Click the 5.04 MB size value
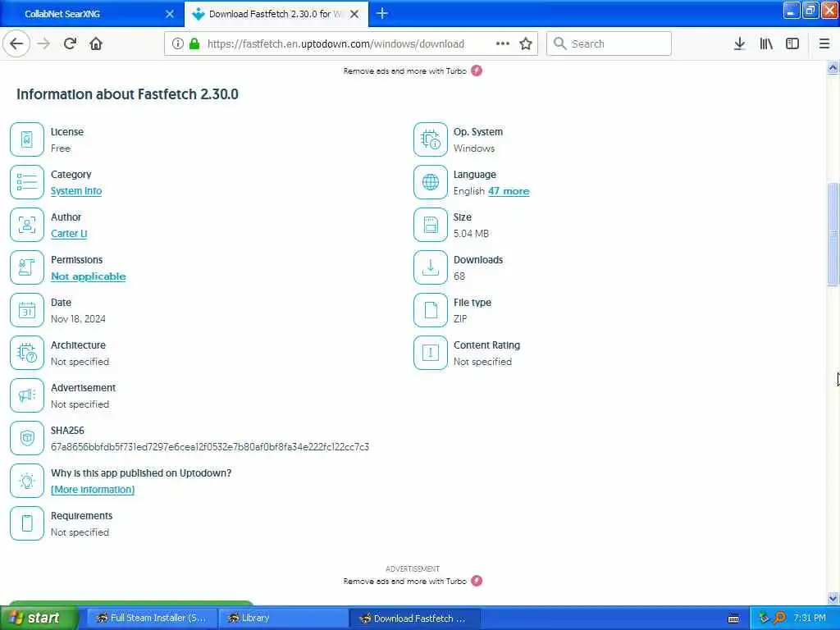The image size is (840, 630). pos(471,234)
